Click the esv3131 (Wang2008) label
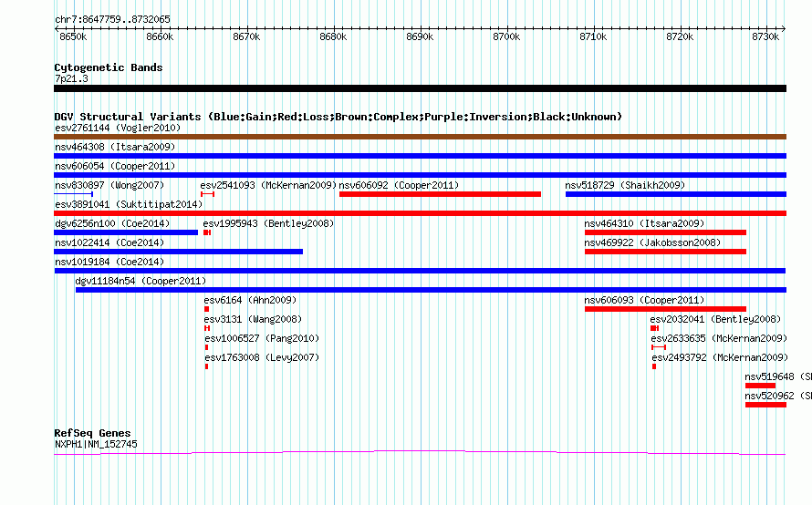812x505 pixels. tap(253, 319)
